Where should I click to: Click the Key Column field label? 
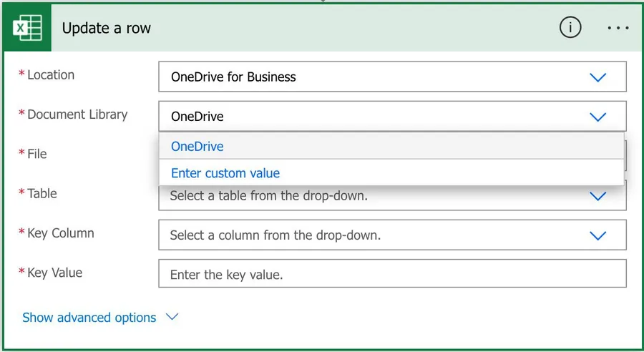(x=60, y=233)
